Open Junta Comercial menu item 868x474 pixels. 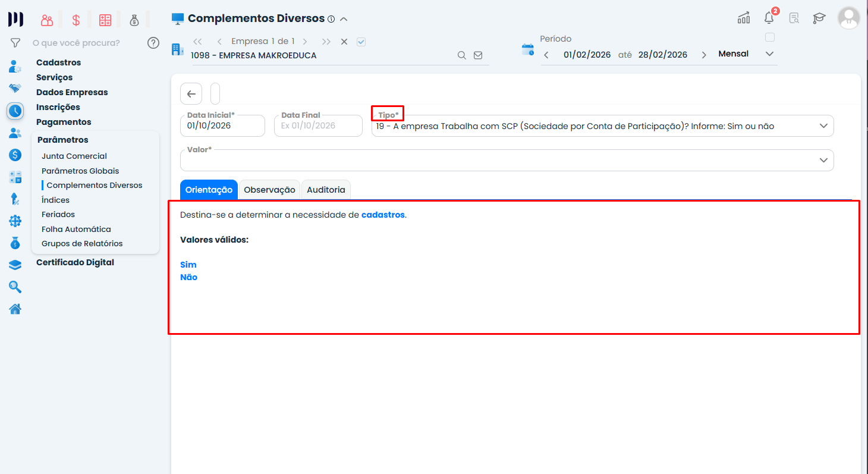74,156
